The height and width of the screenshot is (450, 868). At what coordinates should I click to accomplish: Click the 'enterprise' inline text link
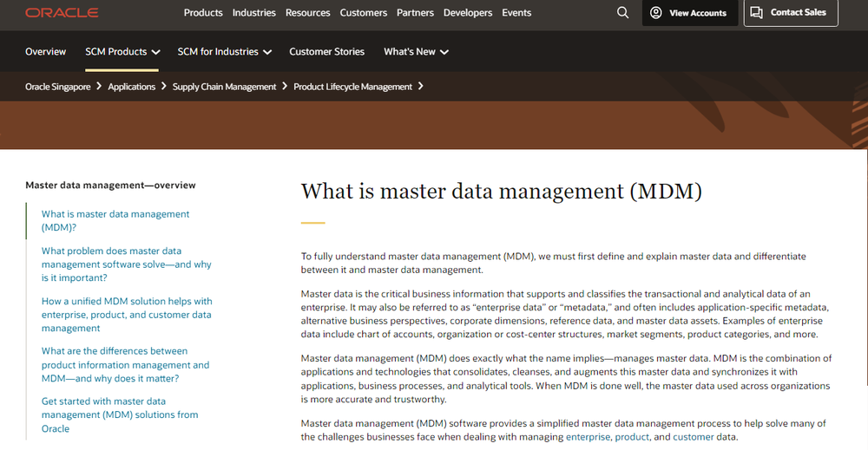[x=588, y=437]
